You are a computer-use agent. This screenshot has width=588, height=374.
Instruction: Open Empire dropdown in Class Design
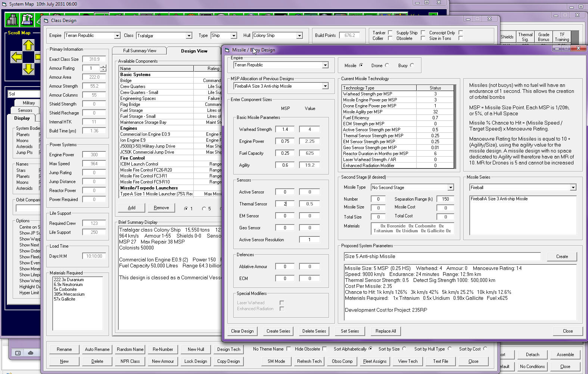117,36
